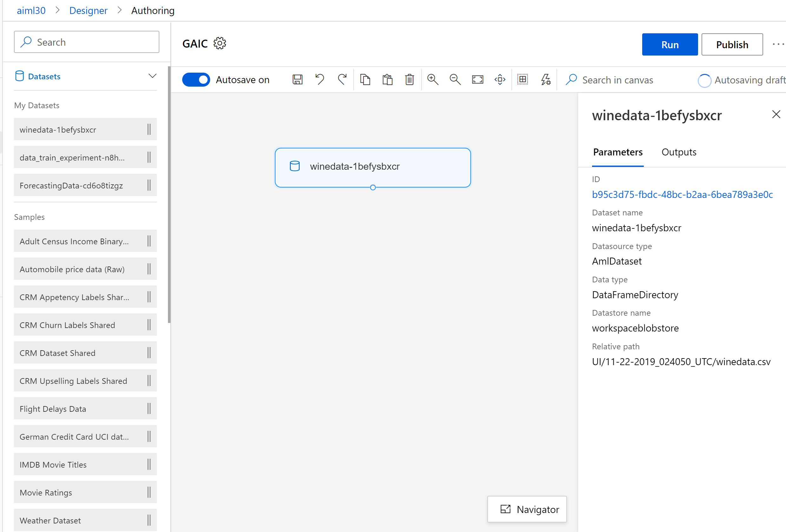Click the redo arrow icon
Viewport: 786px width, 532px height.
coord(342,80)
